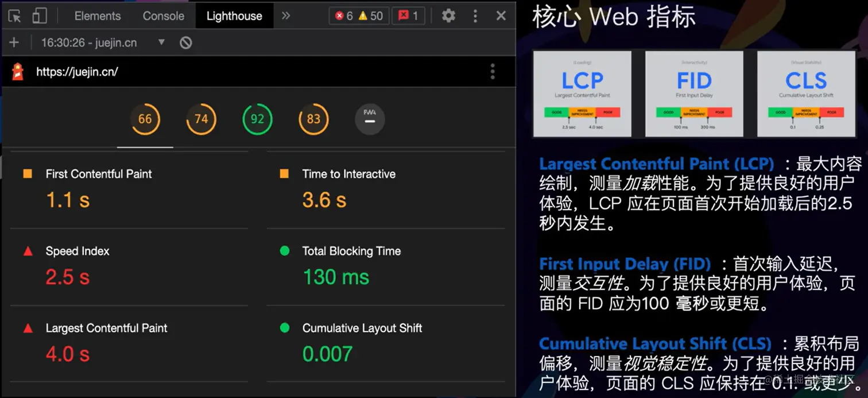Click the 2.5 s value
868x398 pixels.
[x=68, y=277]
